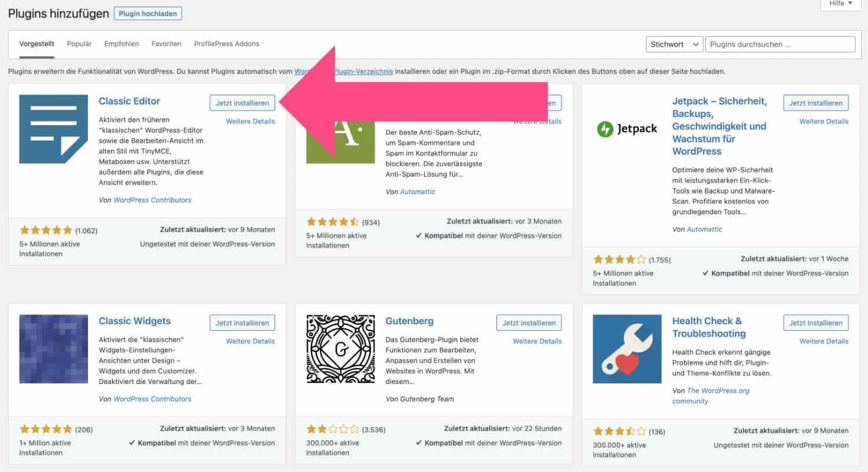The image size is (868, 472).
Task: Click Jetzt installieren for Jetpack
Action: [x=815, y=103]
